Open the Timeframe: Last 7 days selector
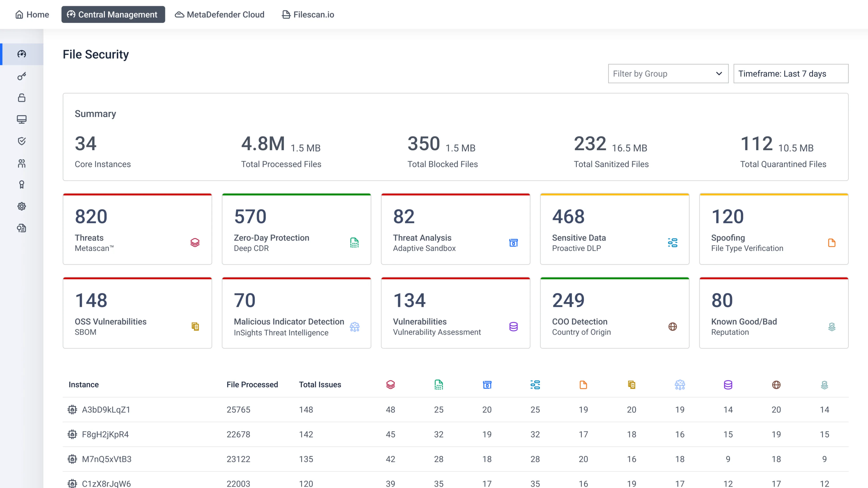Screen dimensions: 868x488 [791, 74]
